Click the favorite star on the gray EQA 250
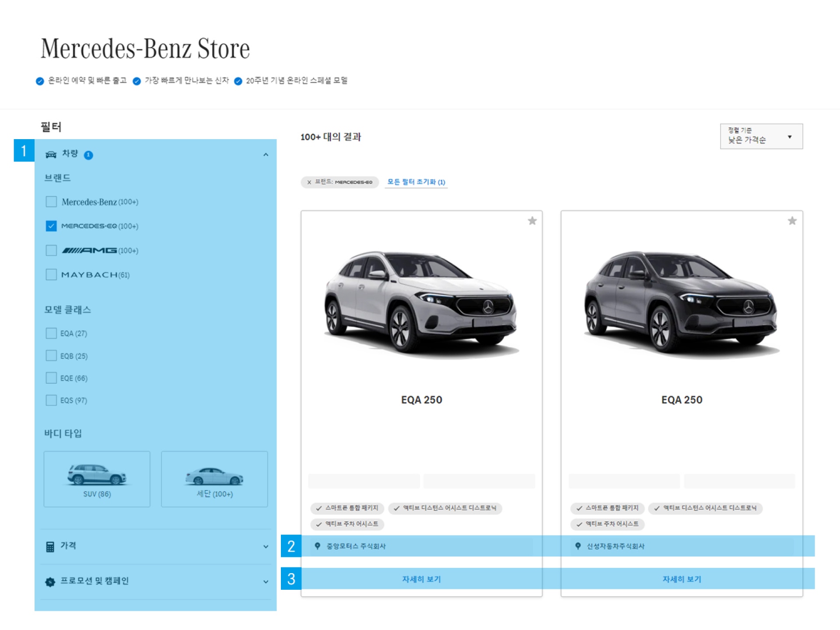The height and width of the screenshot is (630, 840). point(792,221)
